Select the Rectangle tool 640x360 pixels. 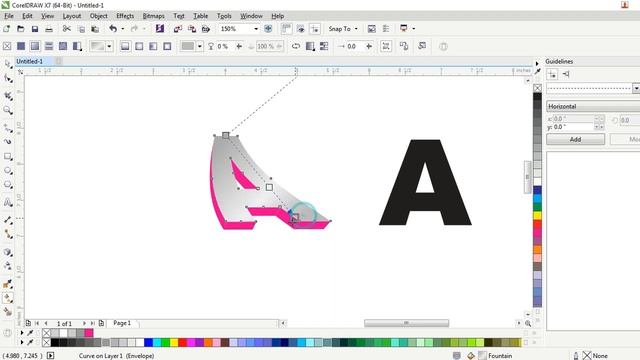coord(8,156)
